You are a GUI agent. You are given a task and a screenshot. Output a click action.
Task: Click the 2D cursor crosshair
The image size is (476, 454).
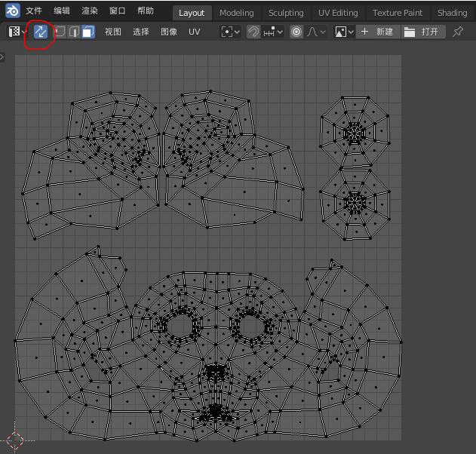15,440
